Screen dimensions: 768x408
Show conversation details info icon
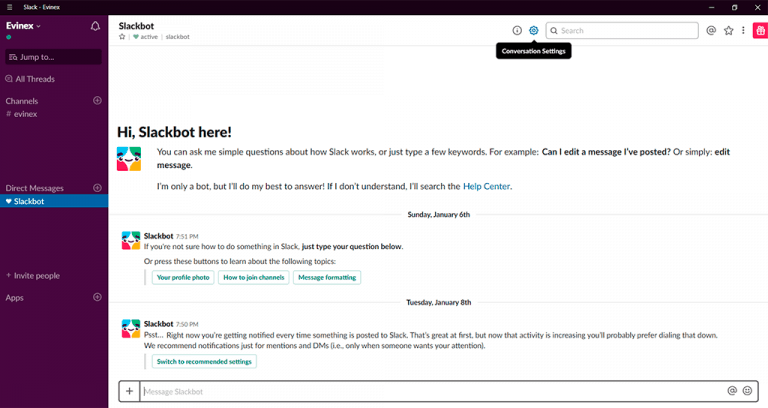click(517, 30)
